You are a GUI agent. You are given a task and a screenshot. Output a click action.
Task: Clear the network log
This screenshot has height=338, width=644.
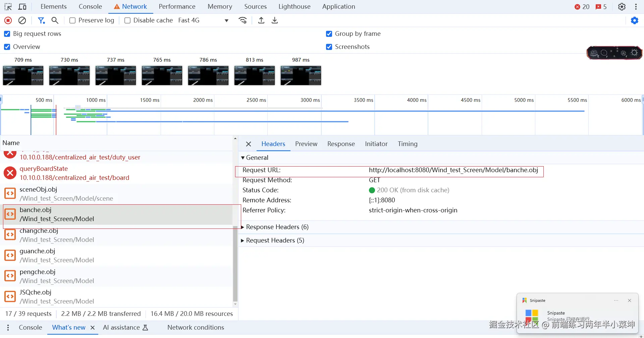pyautogui.click(x=22, y=20)
